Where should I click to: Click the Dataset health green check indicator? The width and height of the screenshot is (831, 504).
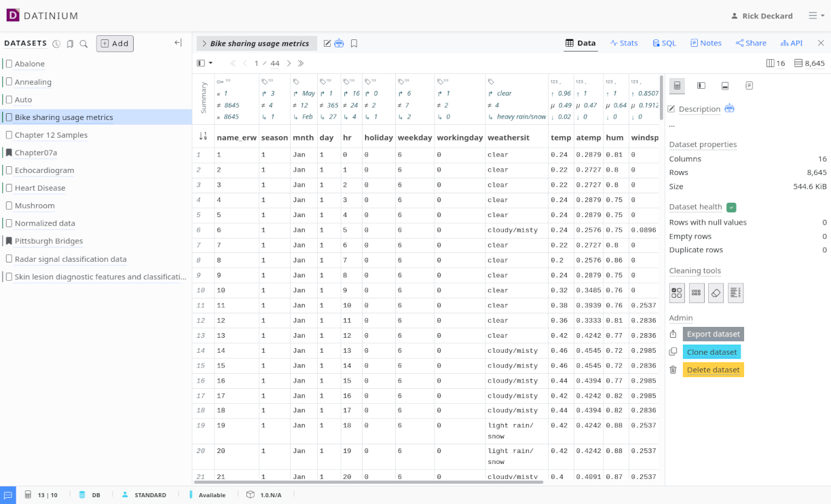click(x=731, y=207)
